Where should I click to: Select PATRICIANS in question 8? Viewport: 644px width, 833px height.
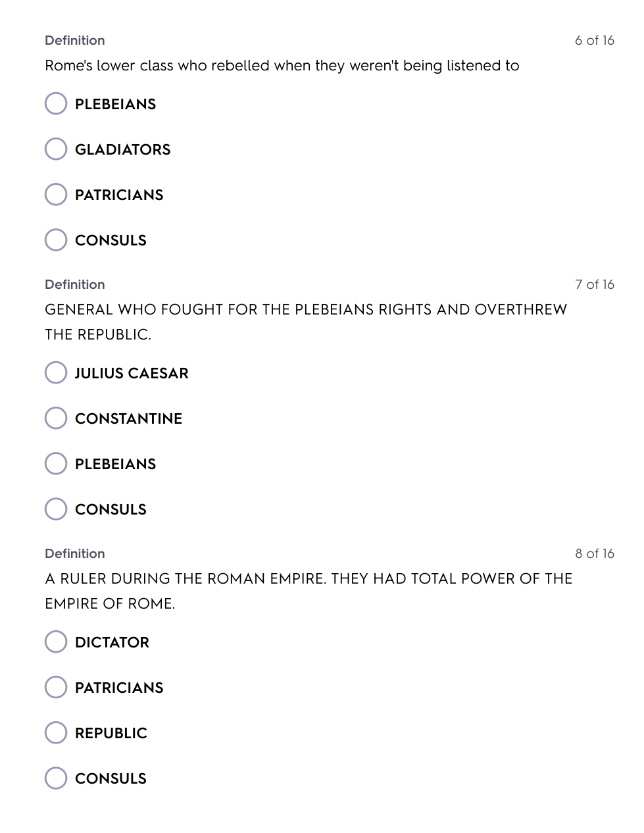pyautogui.click(x=56, y=688)
